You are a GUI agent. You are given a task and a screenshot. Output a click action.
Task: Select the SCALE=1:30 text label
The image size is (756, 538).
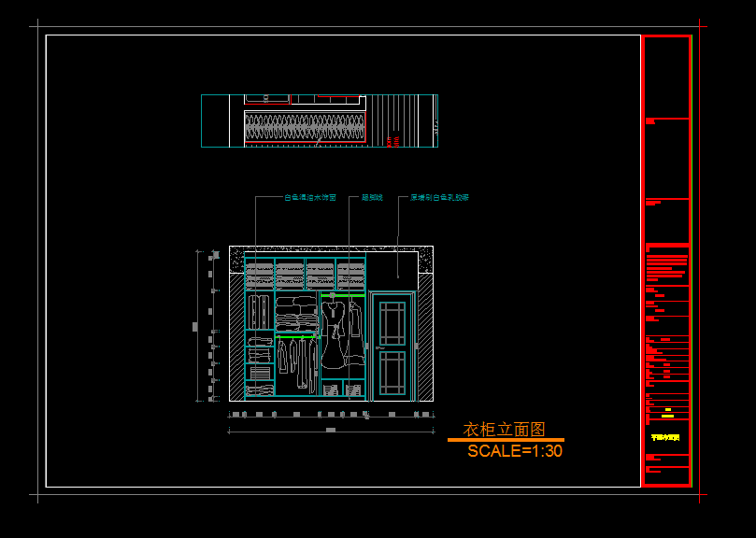pos(514,451)
